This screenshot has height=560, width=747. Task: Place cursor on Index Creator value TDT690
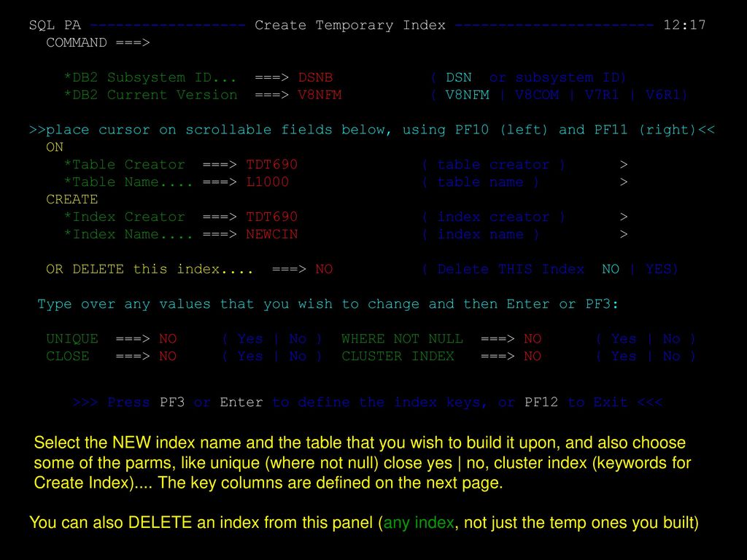271,217
